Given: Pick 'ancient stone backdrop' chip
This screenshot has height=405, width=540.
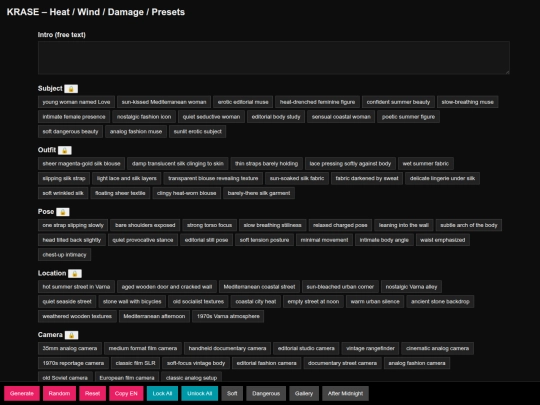Looking at the screenshot, I should pos(440,302).
